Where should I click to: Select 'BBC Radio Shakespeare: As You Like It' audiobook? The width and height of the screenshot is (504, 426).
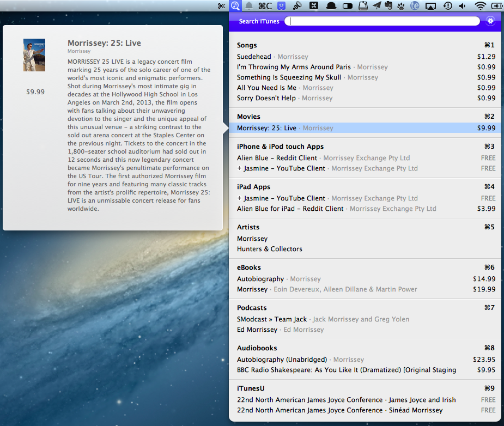(x=366, y=370)
